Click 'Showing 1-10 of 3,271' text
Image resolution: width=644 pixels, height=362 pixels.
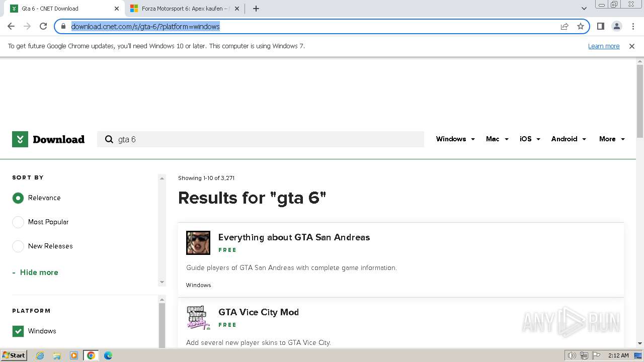pos(206,178)
